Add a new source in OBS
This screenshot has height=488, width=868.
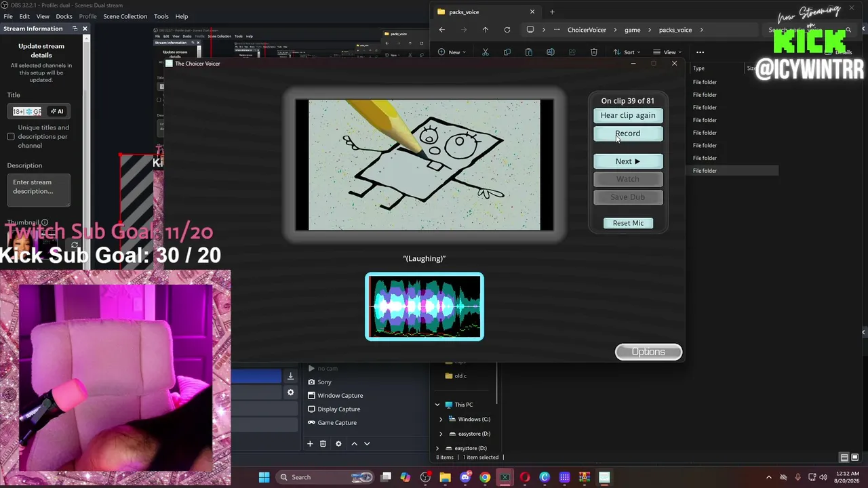tap(310, 444)
